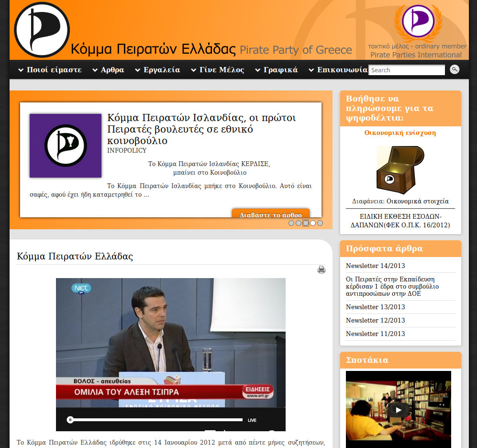The width and height of the screenshot is (477, 448).
Task: Click the print icon above the article
Action: click(321, 269)
